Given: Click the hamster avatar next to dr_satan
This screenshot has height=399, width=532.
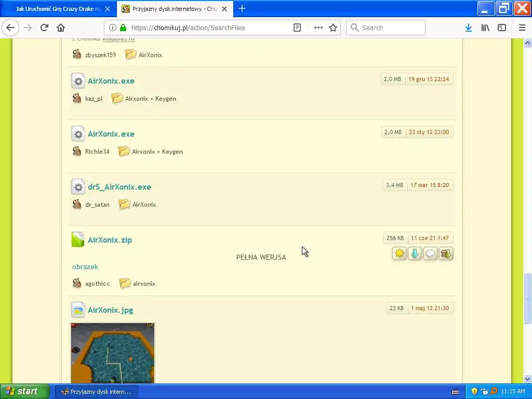Looking at the screenshot, I should coord(77,204).
